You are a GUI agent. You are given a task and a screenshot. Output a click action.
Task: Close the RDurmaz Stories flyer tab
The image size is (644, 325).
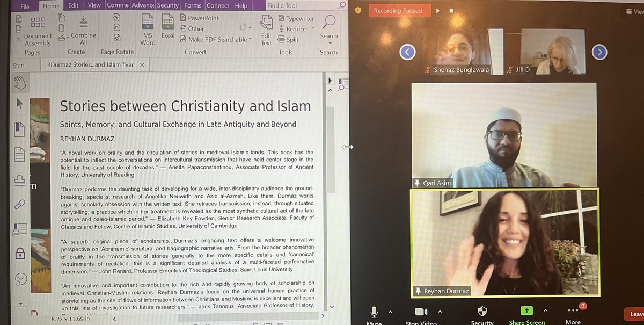[x=142, y=65]
